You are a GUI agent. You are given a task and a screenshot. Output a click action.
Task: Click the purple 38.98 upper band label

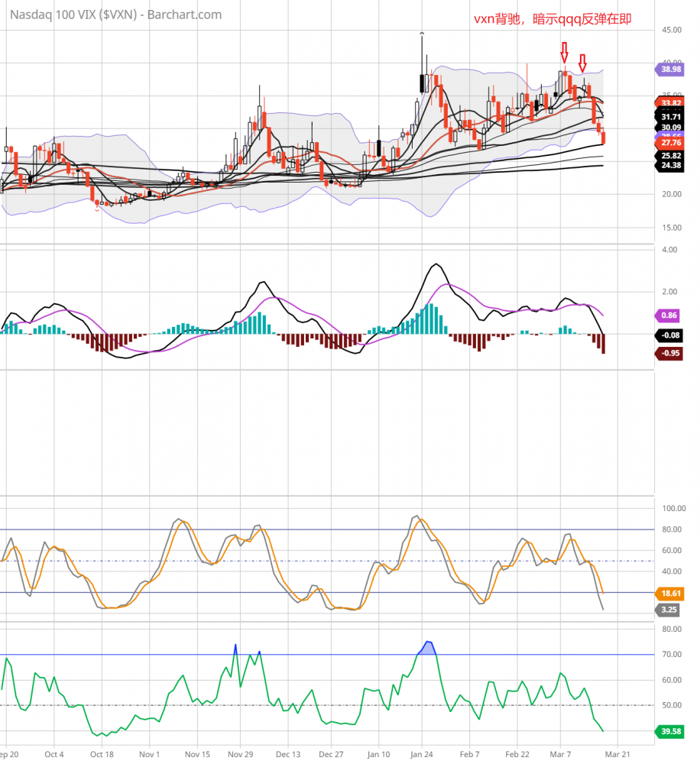click(670, 70)
